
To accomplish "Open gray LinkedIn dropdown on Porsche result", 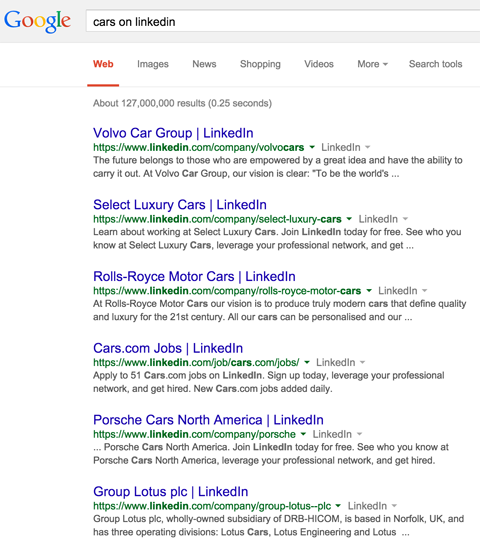I will pyautogui.click(x=337, y=434).
